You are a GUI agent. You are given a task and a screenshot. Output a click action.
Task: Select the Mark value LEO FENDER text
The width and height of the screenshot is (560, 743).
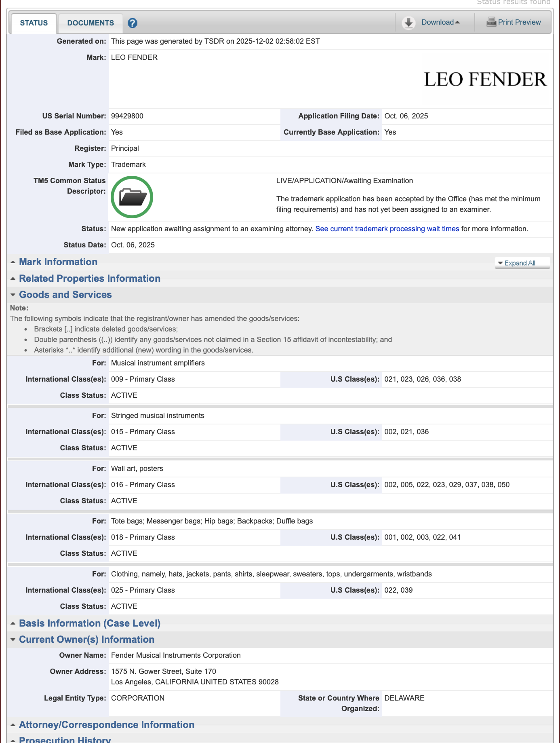click(134, 57)
